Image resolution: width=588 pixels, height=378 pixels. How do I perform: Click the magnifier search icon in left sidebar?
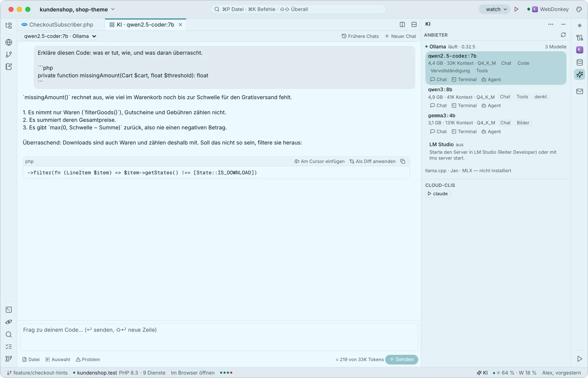click(x=9, y=334)
